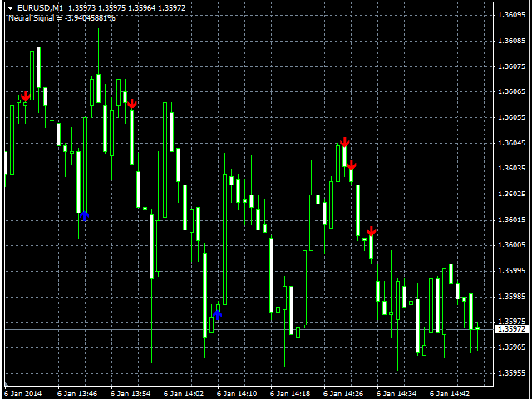The height and width of the screenshot is (399, 532).
Task: Click the 1.36055 price scale label
Action: [512, 117]
